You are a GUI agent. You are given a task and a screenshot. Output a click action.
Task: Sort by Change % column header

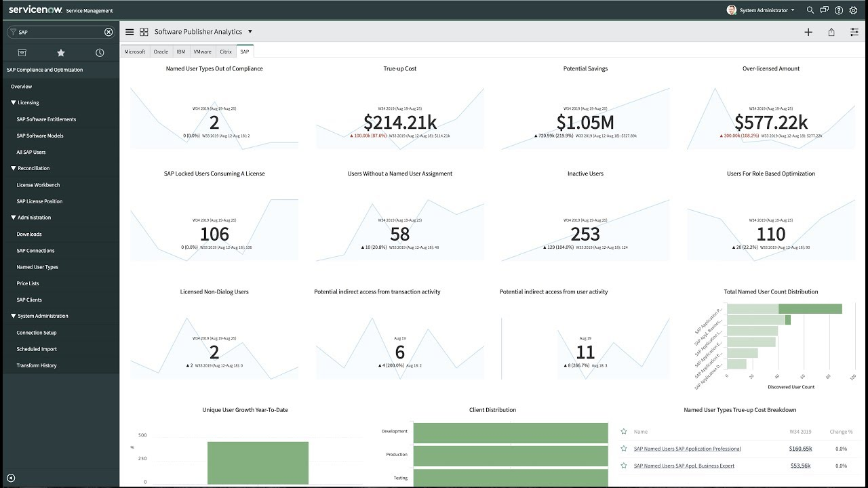pos(841,432)
